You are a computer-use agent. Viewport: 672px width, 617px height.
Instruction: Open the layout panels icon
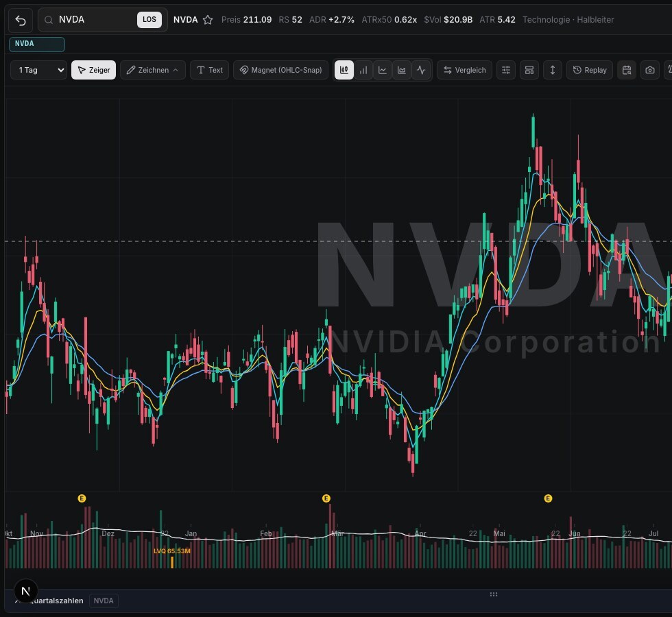[x=529, y=70]
